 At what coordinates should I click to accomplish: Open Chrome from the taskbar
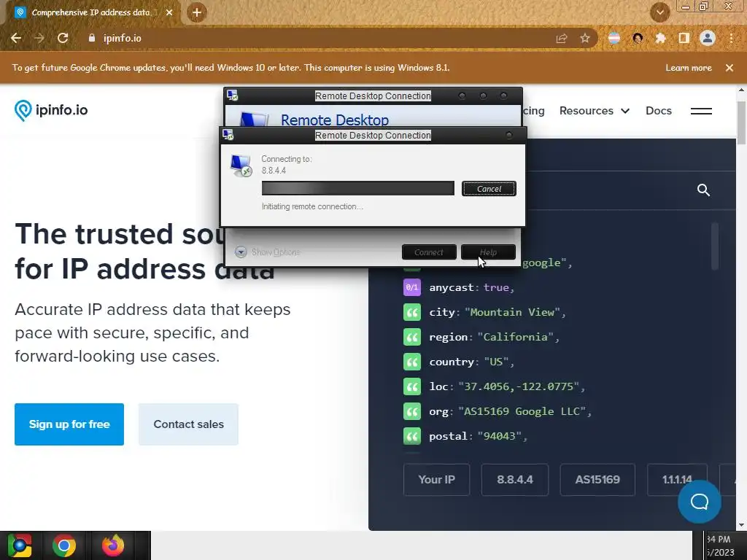64,545
